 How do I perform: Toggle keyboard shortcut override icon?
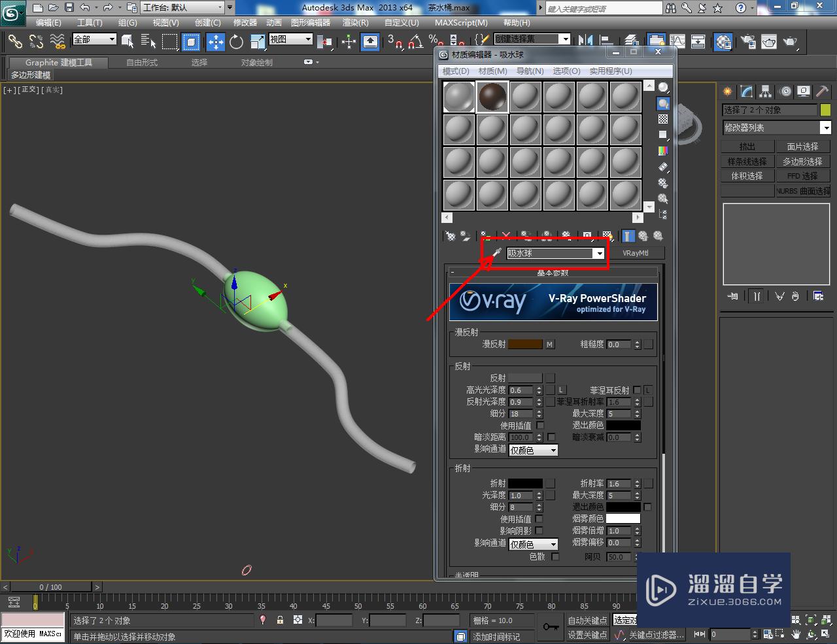point(370,42)
